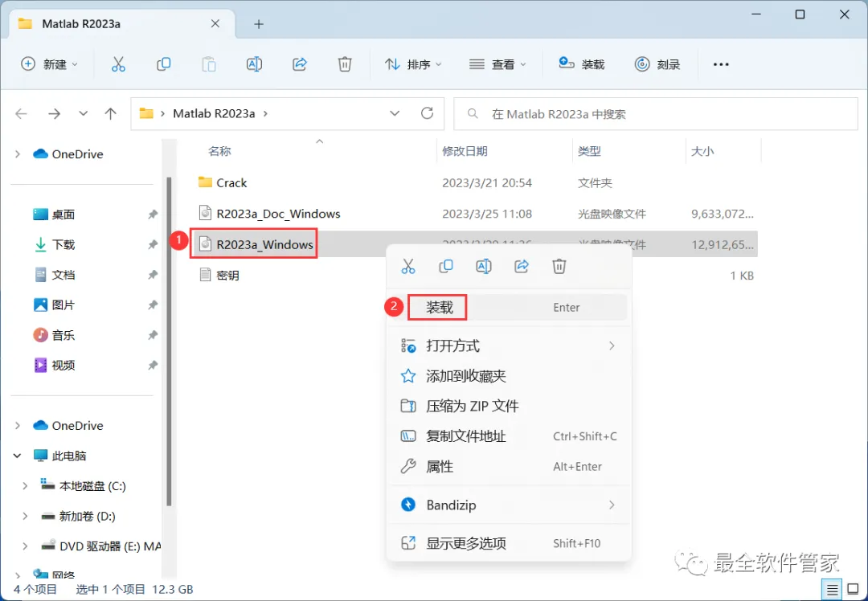Choose 装载 in the context menu
The height and width of the screenshot is (601, 868).
509,308
